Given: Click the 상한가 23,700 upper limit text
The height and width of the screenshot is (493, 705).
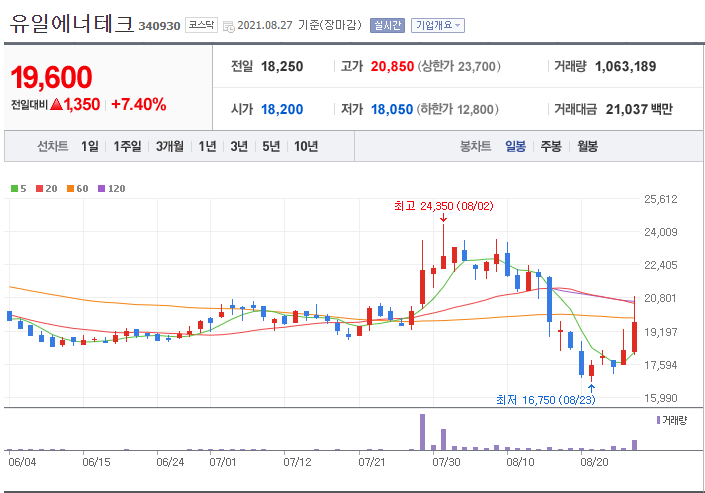Looking at the screenshot, I should (459, 67).
